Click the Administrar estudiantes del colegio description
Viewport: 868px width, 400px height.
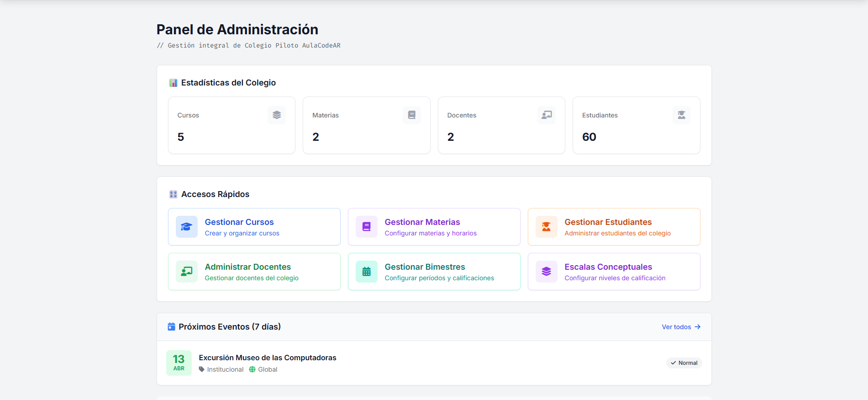(x=617, y=233)
